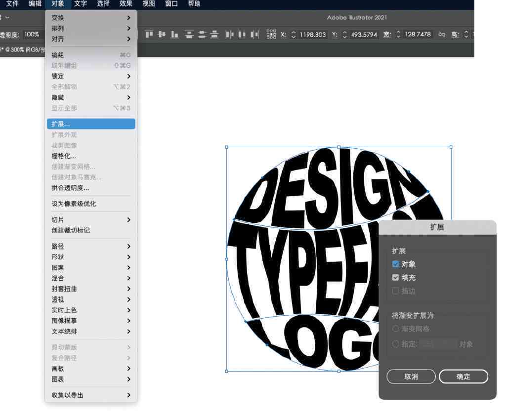Check the 对象 checkbox in the 扩展 dialog

pos(395,264)
